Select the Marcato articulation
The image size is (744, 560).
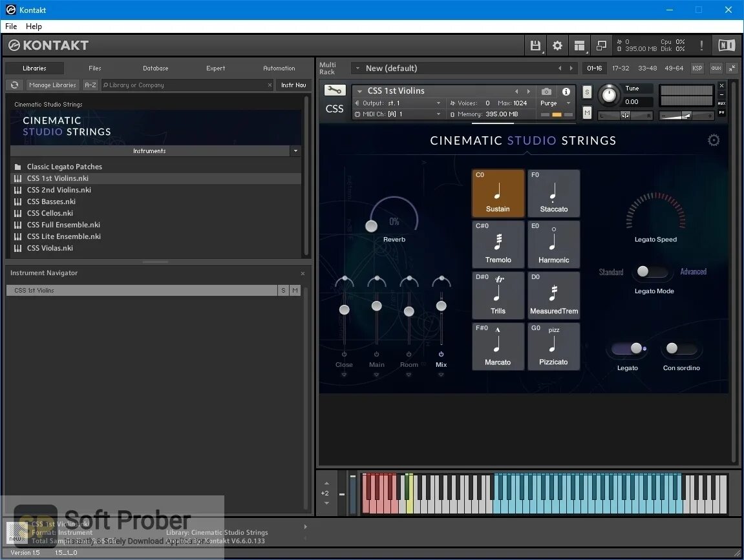click(x=498, y=346)
